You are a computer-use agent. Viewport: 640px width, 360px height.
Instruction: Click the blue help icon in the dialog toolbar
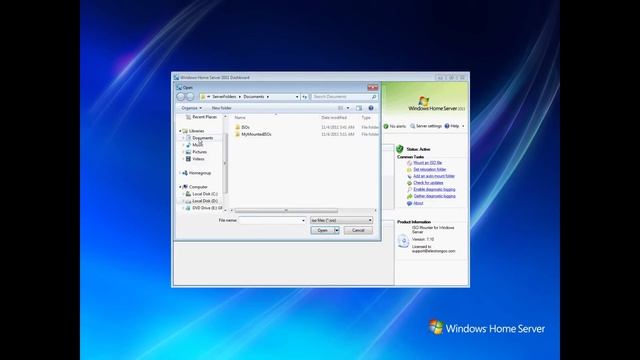coord(371,108)
